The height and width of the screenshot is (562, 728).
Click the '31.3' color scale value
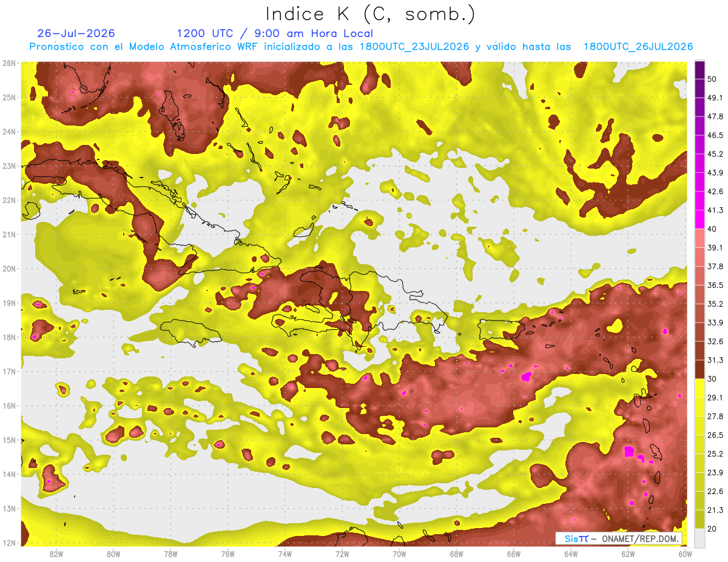pos(715,360)
